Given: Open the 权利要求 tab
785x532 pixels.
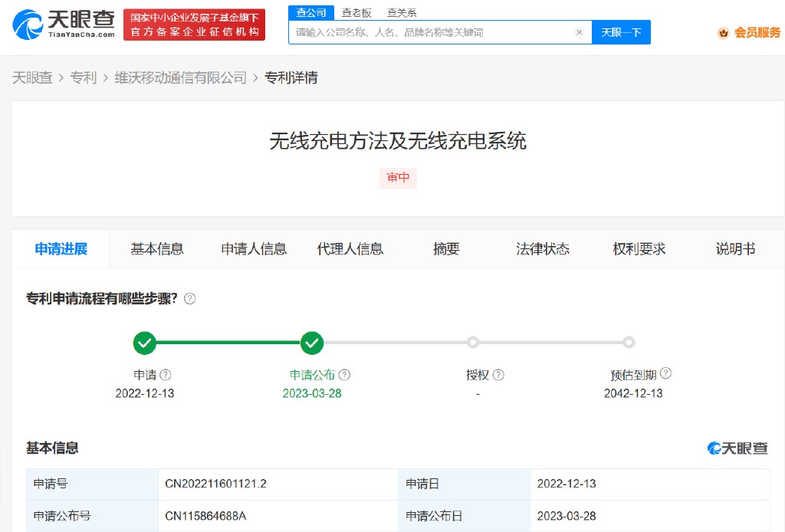Looking at the screenshot, I should pos(640,249).
